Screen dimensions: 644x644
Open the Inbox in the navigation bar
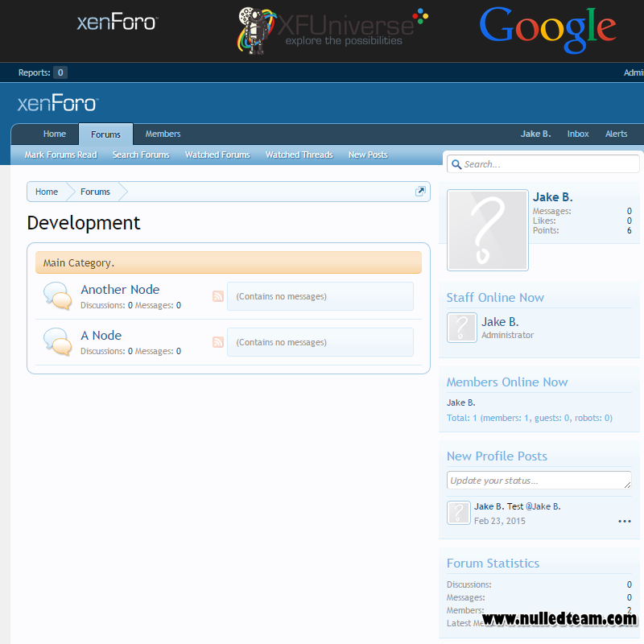coord(578,134)
